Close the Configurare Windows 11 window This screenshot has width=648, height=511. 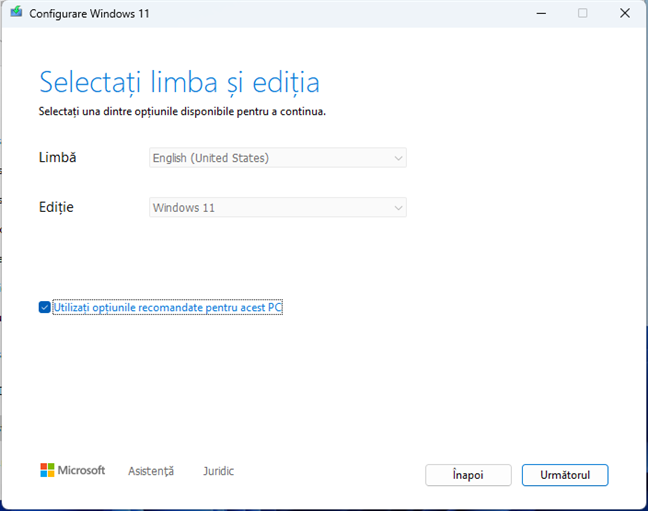pos(625,13)
